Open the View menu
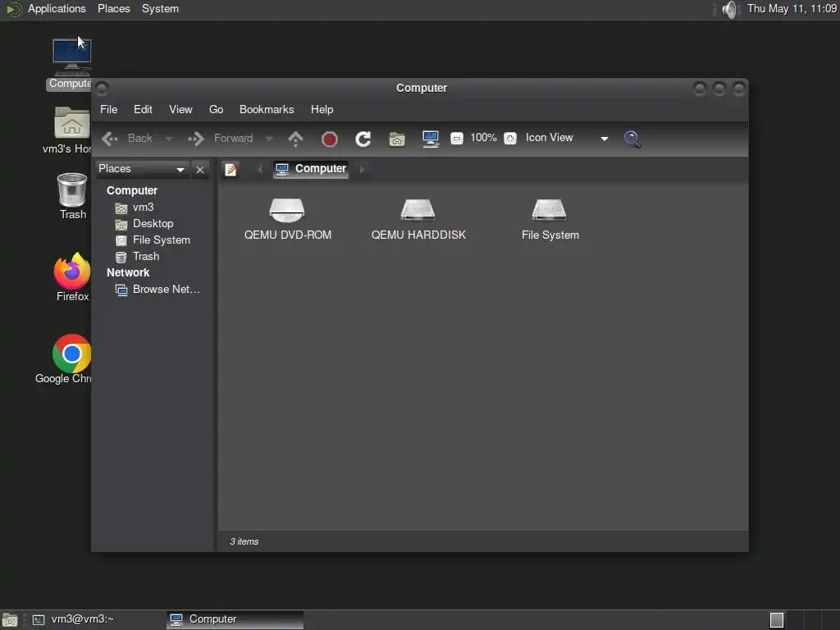Viewport: 840px width, 630px height. pos(180,109)
